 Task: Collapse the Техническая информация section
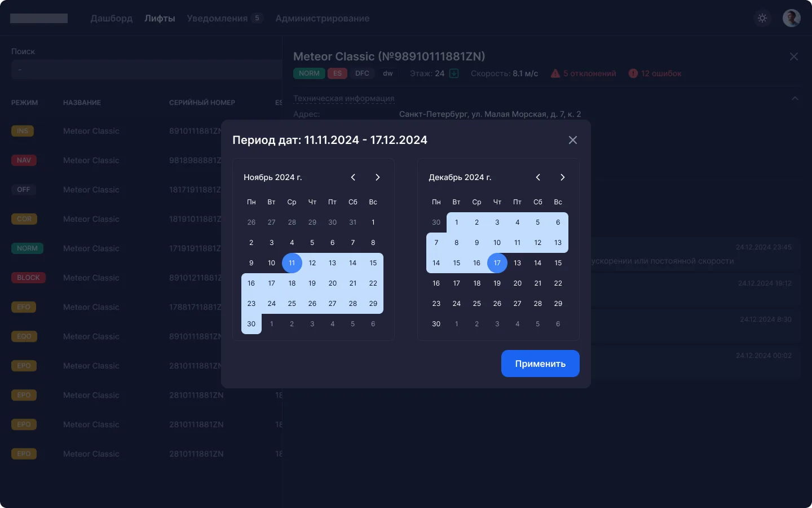795,98
